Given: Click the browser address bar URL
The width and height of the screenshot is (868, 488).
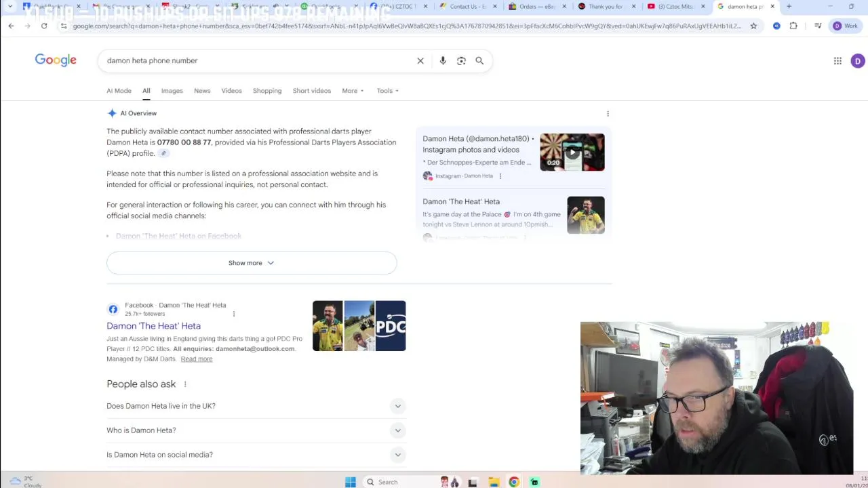Looking at the screenshot, I should tap(407, 26).
